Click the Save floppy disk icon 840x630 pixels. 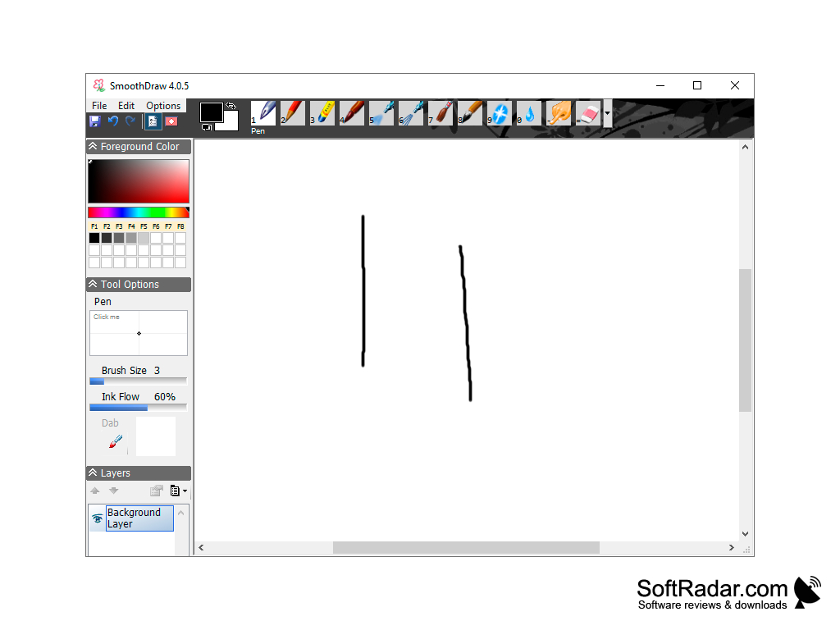(95, 121)
